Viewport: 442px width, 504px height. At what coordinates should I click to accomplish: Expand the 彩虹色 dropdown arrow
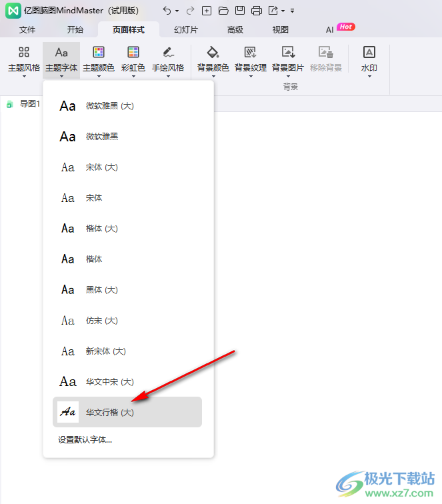[x=133, y=77]
